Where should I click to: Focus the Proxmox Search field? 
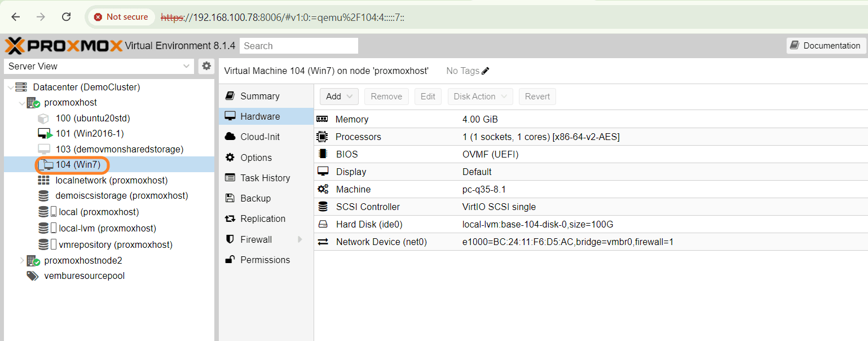click(299, 46)
